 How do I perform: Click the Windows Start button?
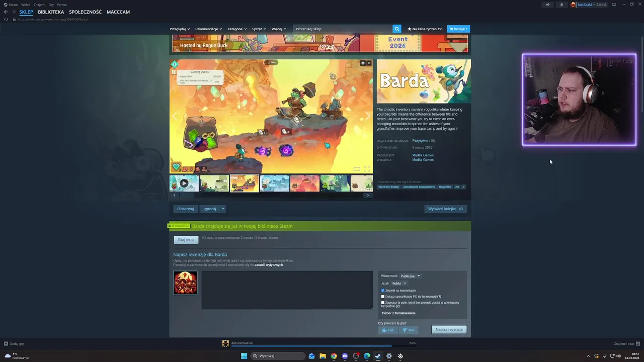click(244, 356)
